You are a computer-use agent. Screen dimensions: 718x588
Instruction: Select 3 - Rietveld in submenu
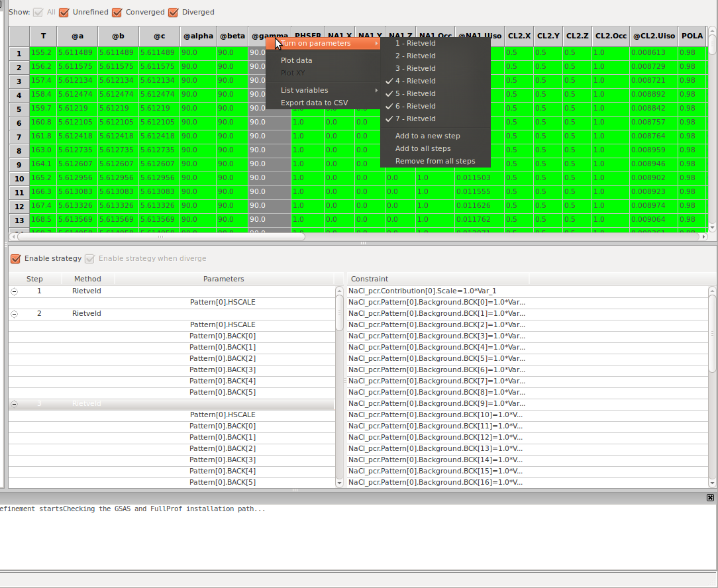pyautogui.click(x=435, y=68)
